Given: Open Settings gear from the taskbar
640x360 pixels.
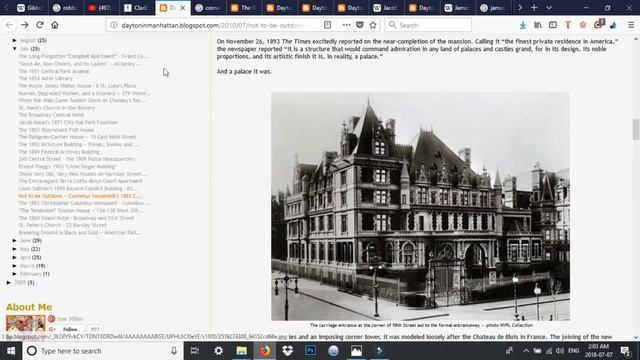Looking at the screenshot, I should click(x=218, y=351).
